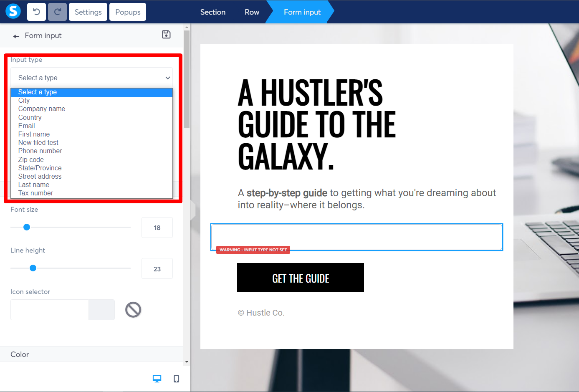The image size is (579, 392).
Task: Click the Icon selector input field
Action: coord(49,309)
